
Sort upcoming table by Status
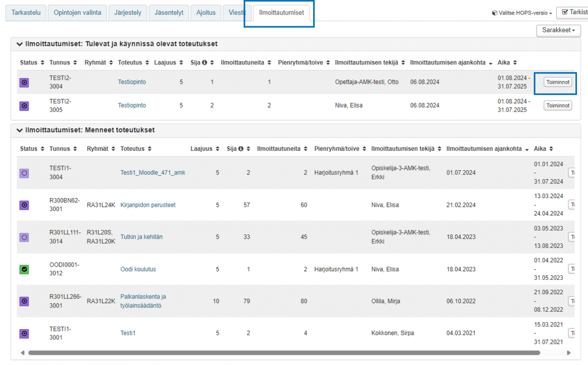pyautogui.click(x=32, y=63)
